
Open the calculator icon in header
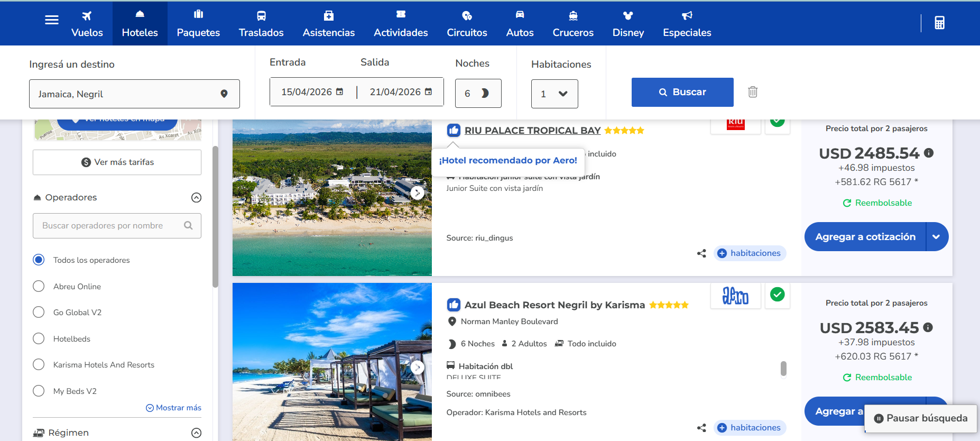tap(939, 23)
